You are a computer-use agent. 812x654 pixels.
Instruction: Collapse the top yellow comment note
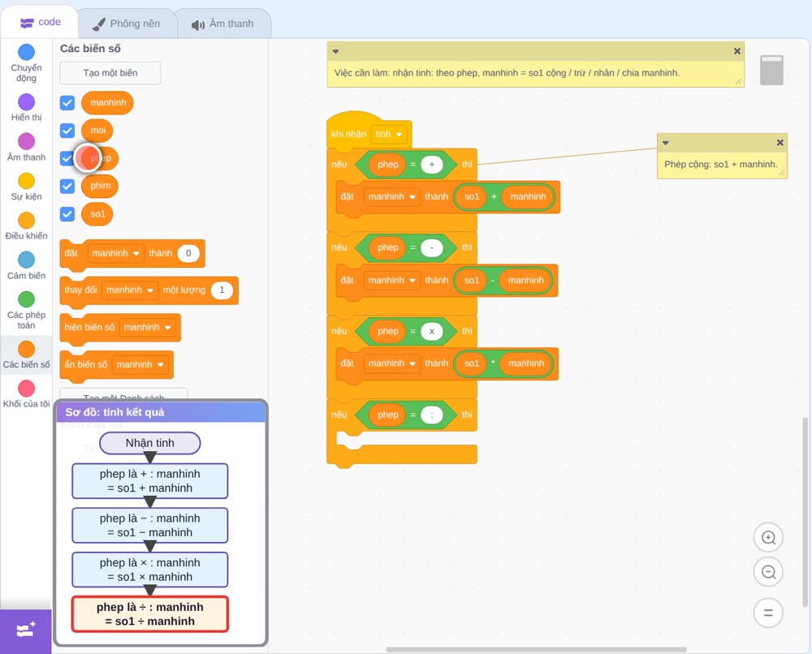335,51
